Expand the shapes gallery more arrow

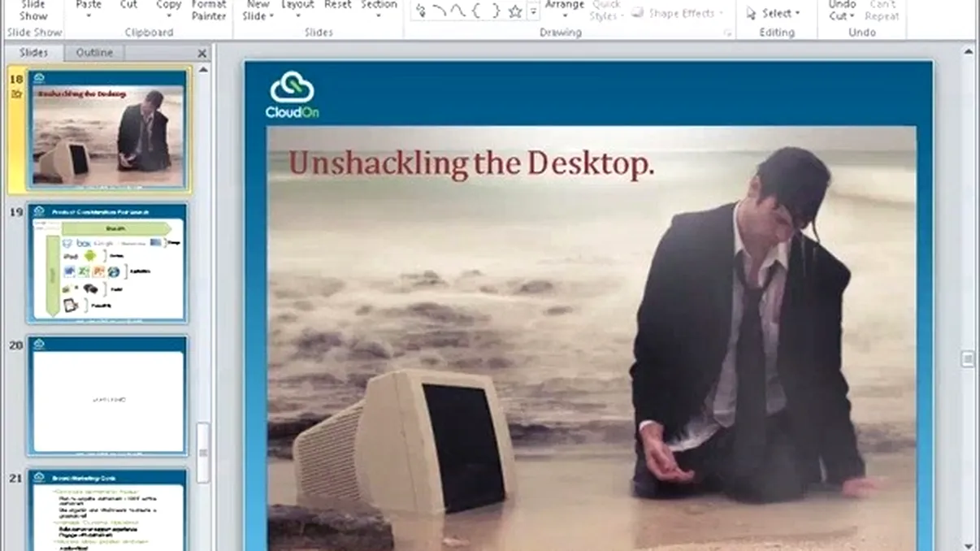coord(533,11)
